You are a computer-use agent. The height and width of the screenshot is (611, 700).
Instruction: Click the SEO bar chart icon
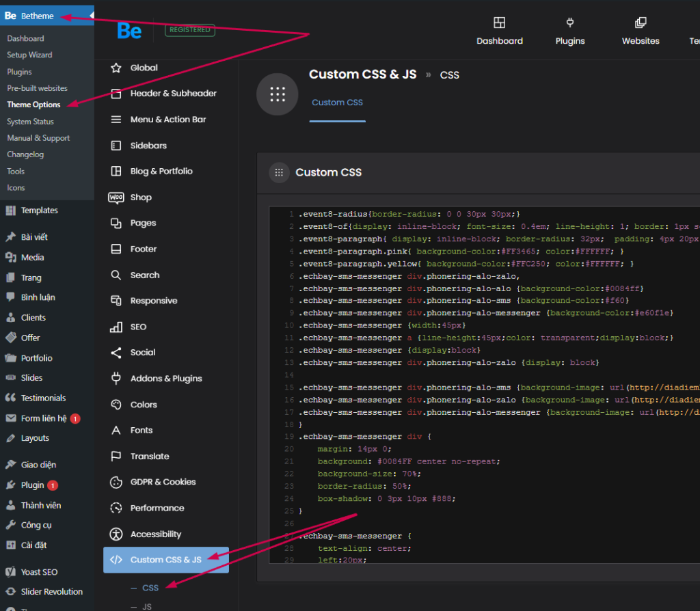pos(116,327)
